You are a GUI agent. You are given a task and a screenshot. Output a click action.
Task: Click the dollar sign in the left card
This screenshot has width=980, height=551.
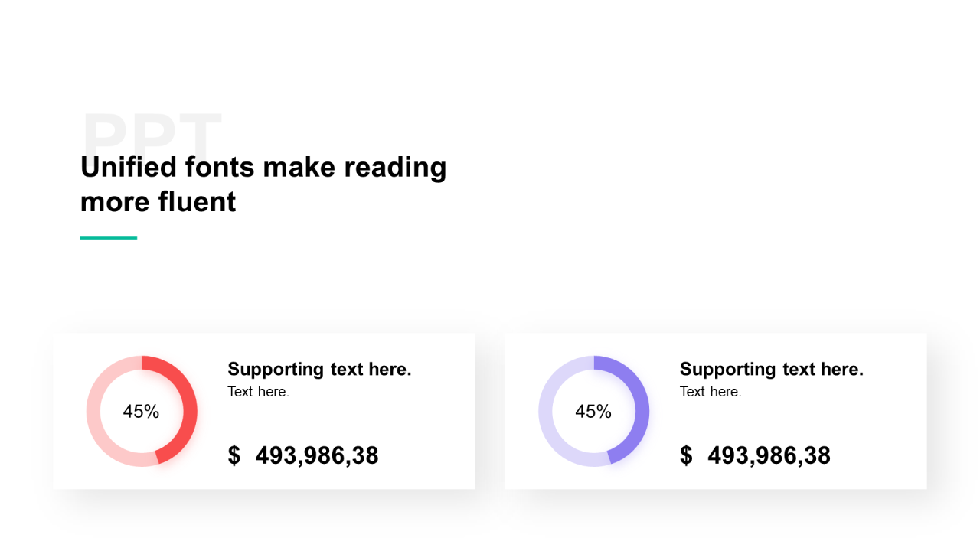(x=234, y=455)
